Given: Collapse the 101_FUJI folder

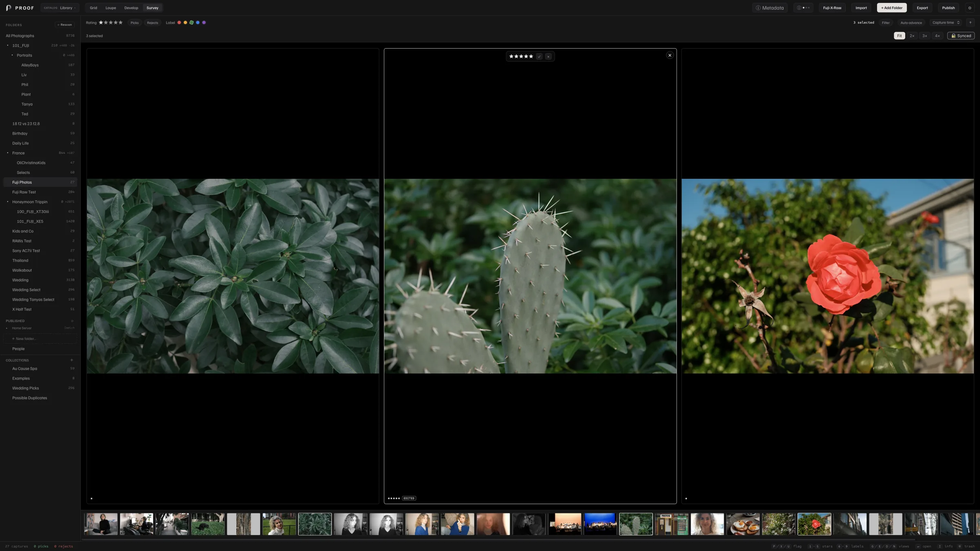Looking at the screenshot, I should [x=8, y=45].
